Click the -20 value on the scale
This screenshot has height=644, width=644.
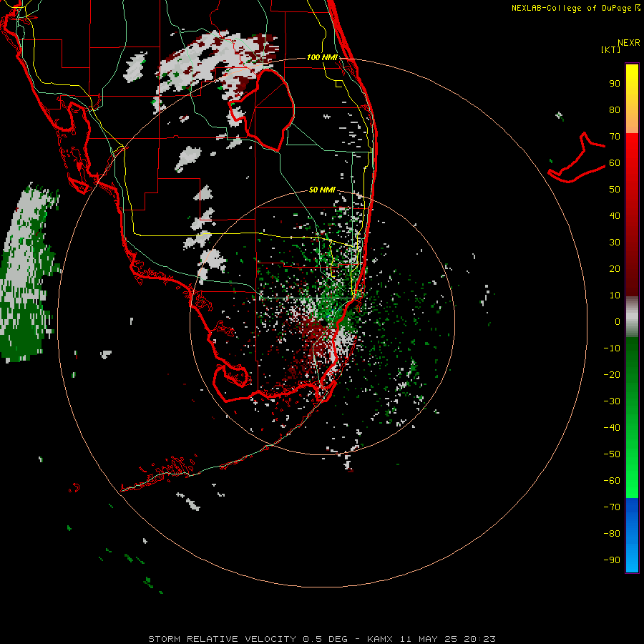[612, 375]
